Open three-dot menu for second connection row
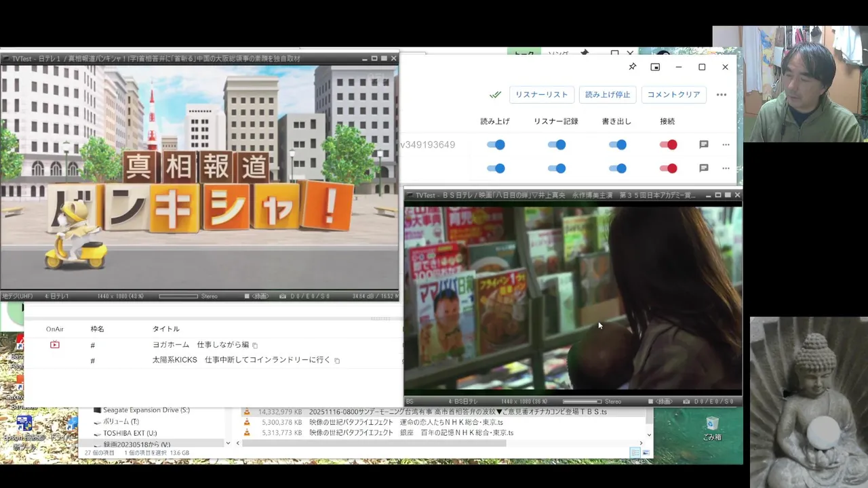868x488 pixels. (x=726, y=168)
